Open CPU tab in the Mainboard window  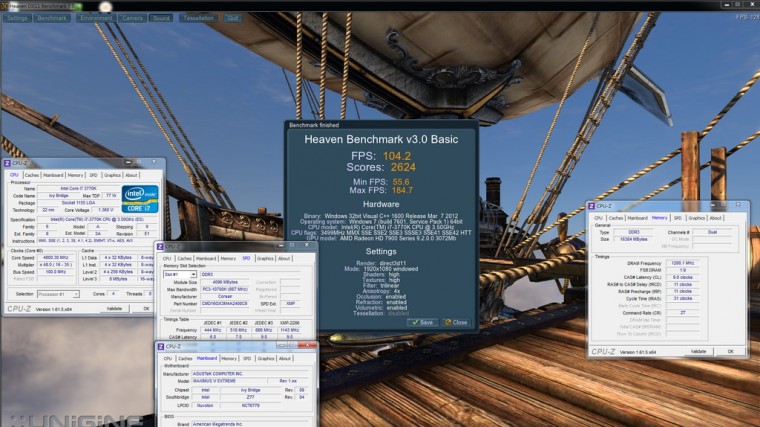pos(168,358)
